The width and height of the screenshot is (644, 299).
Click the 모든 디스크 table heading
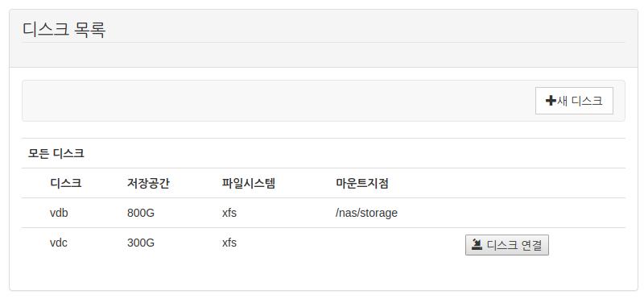tap(56, 153)
